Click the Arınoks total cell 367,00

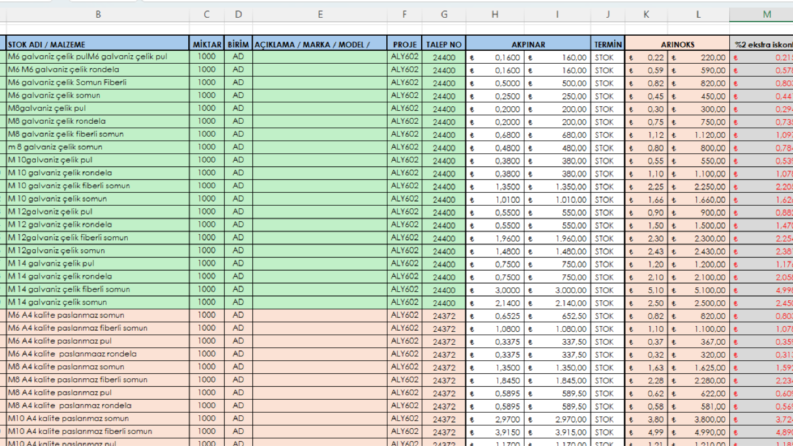tap(698, 341)
